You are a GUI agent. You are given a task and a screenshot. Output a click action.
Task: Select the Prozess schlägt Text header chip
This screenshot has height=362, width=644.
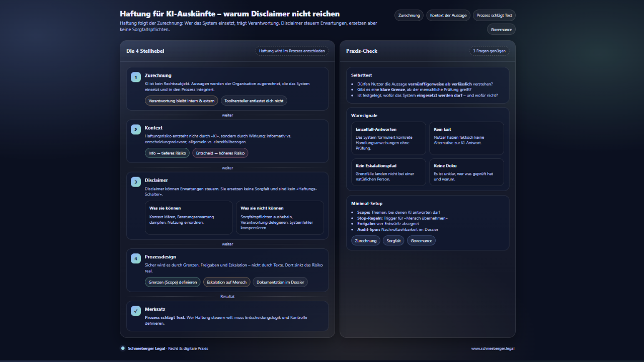coord(494,16)
